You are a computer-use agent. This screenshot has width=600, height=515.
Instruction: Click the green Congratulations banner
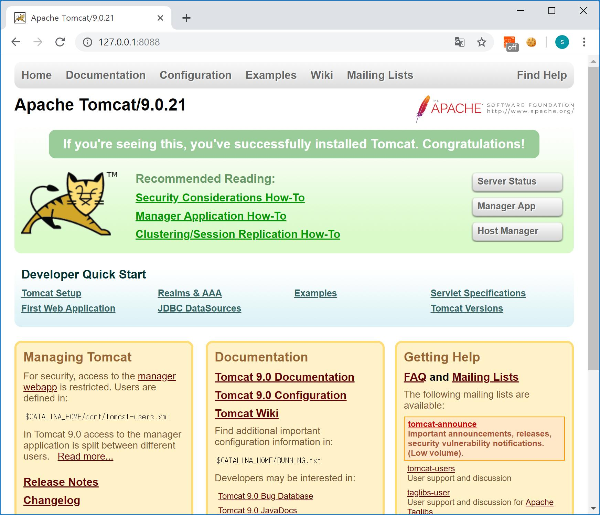(x=294, y=144)
